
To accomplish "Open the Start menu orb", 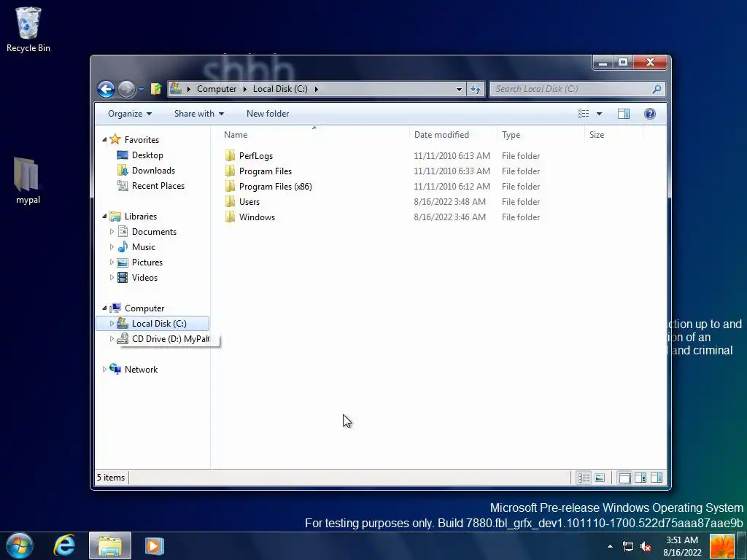I will coord(20,545).
